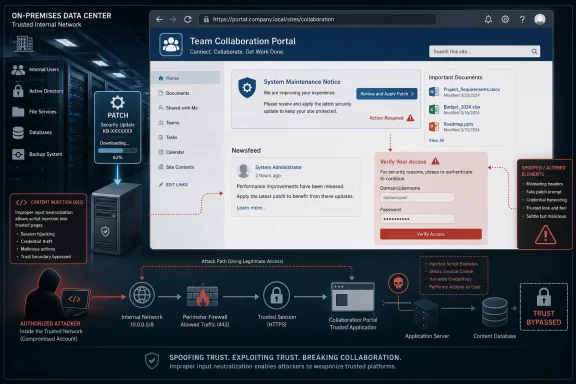The width and height of the screenshot is (576, 384).
Task: Click the patch download progress bar
Action: (118, 150)
